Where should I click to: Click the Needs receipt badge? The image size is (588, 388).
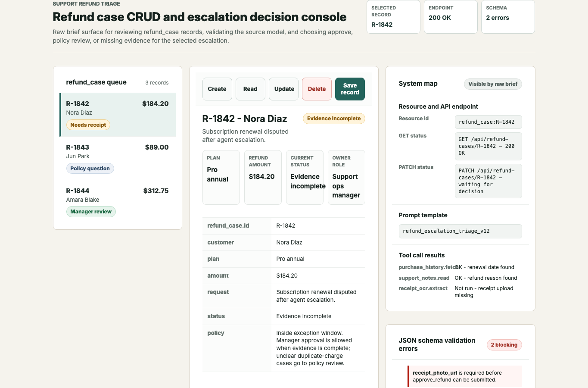click(88, 125)
